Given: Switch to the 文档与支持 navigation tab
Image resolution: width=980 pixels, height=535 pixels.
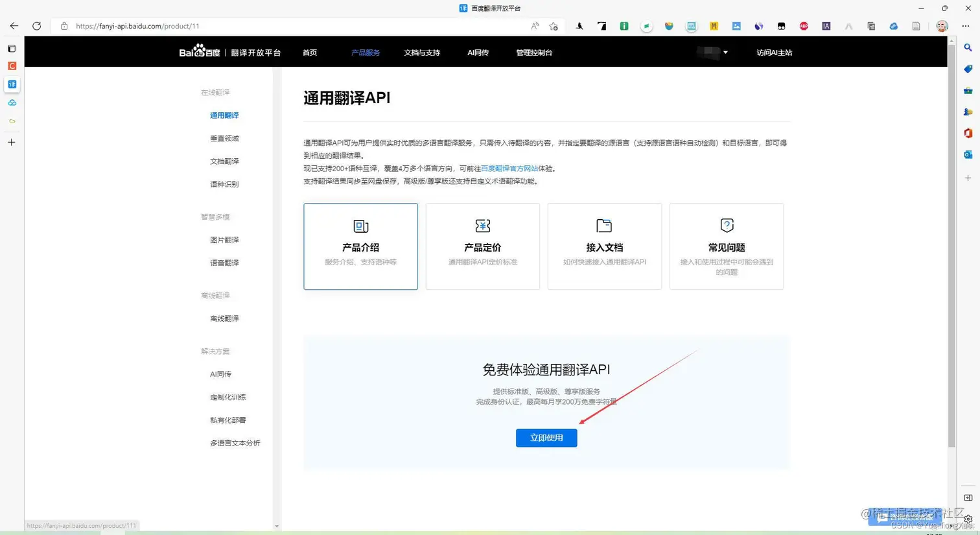Looking at the screenshot, I should 421,53.
